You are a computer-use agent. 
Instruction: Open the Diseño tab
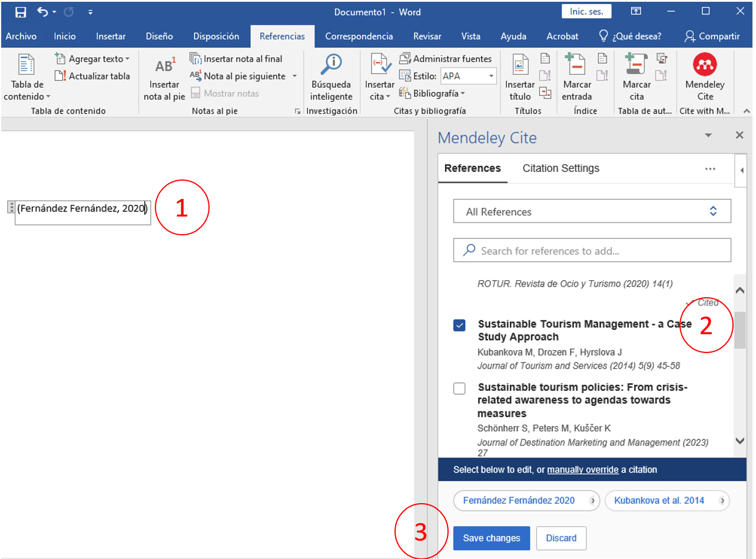(x=160, y=36)
